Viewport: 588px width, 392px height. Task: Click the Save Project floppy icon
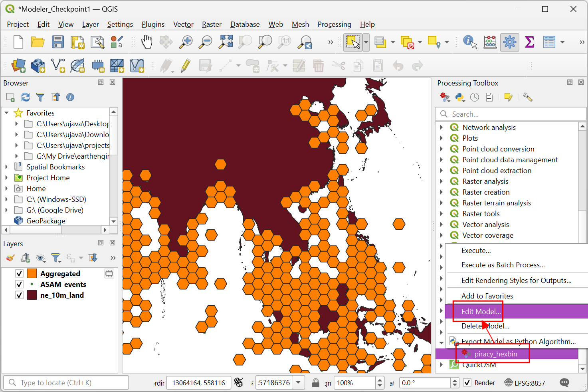(x=58, y=42)
